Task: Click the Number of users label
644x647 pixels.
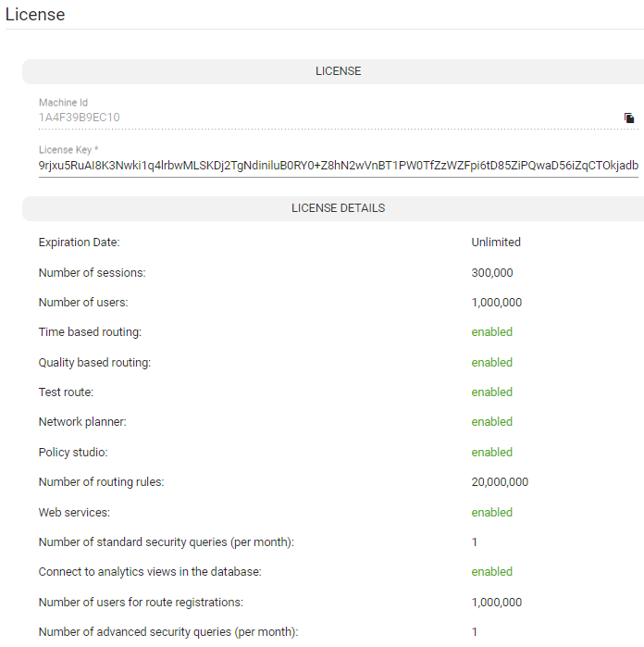Action: coord(83,303)
